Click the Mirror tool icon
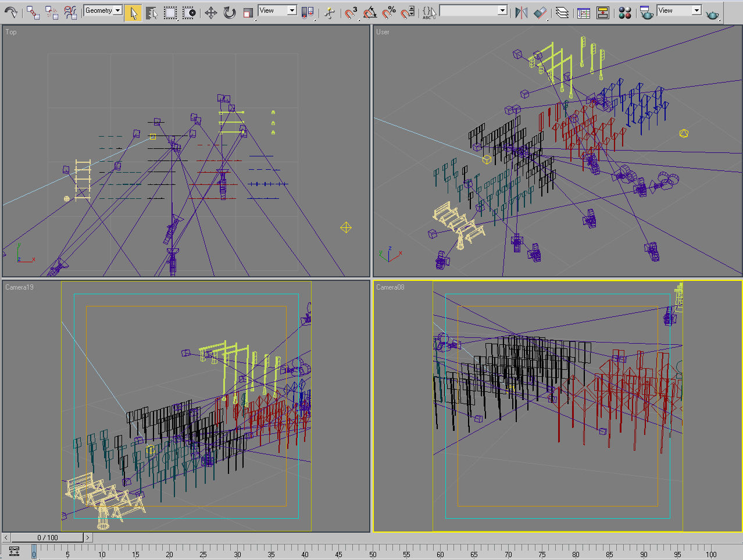Screen dimensions: 743x560 521,13
